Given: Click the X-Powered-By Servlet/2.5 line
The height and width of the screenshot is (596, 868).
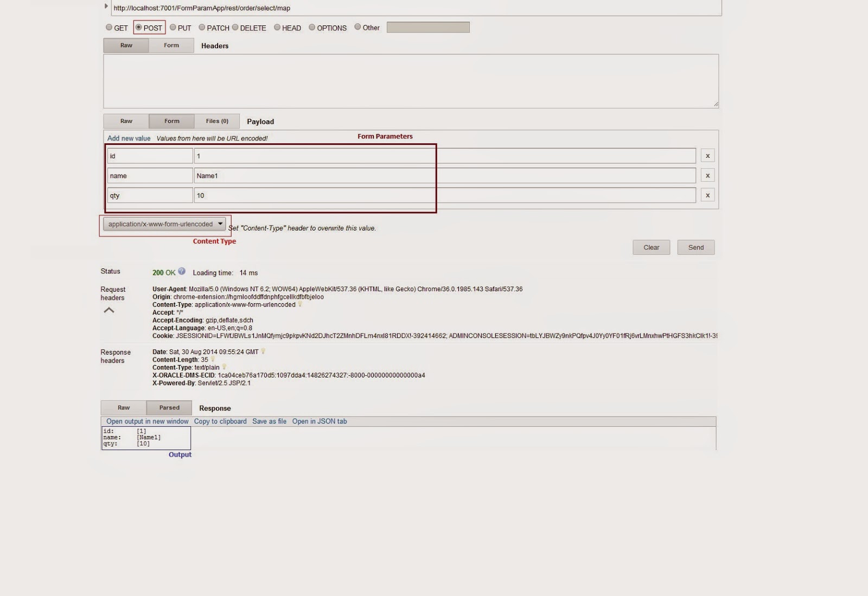Looking at the screenshot, I should click(201, 383).
